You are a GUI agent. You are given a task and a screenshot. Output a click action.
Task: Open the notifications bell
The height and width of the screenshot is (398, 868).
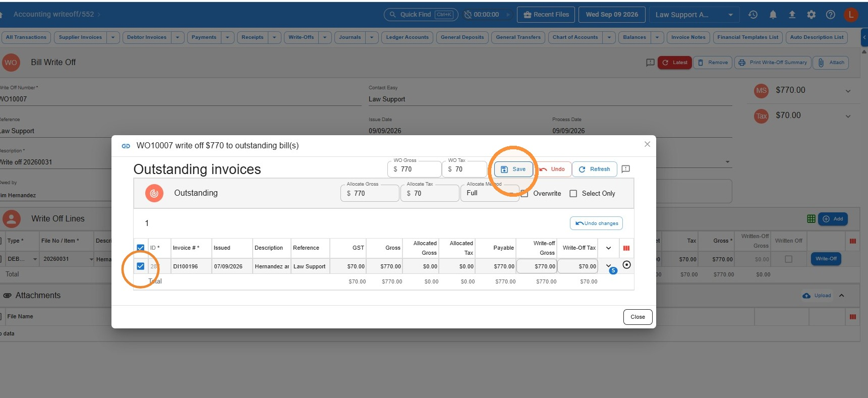point(773,15)
